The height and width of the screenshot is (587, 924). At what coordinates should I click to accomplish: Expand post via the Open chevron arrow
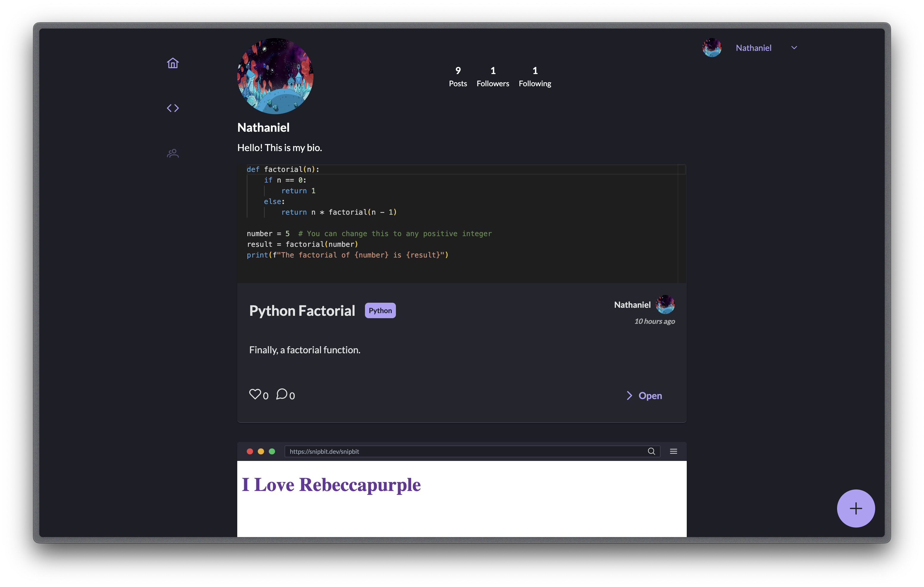coord(629,396)
